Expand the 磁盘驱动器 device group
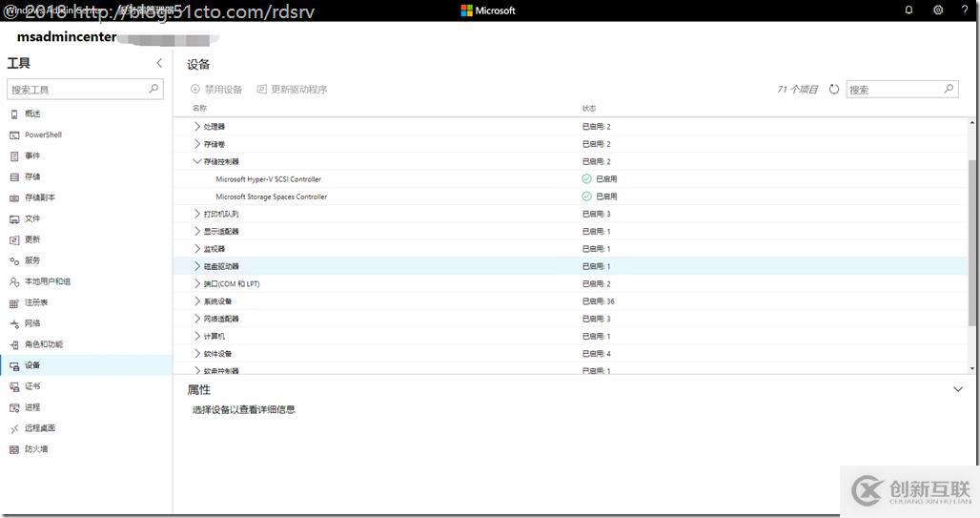 197,266
